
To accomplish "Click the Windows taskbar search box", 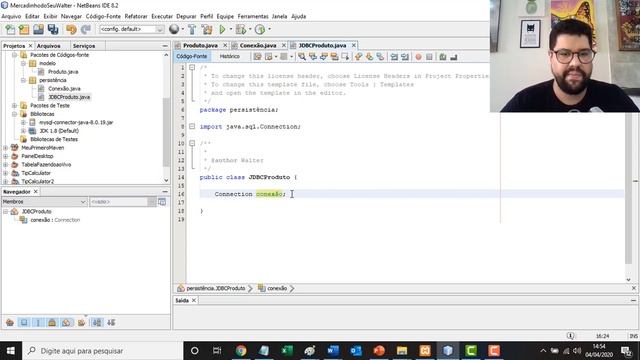I will coord(102,351).
